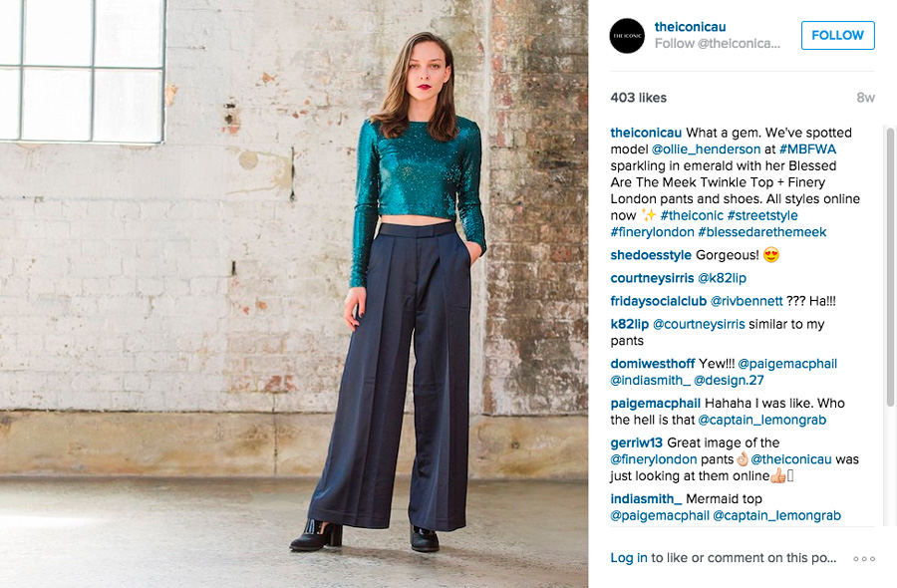Open the #blessedarethemeek hashtag
The image size is (897, 588).
coord(762,232)
